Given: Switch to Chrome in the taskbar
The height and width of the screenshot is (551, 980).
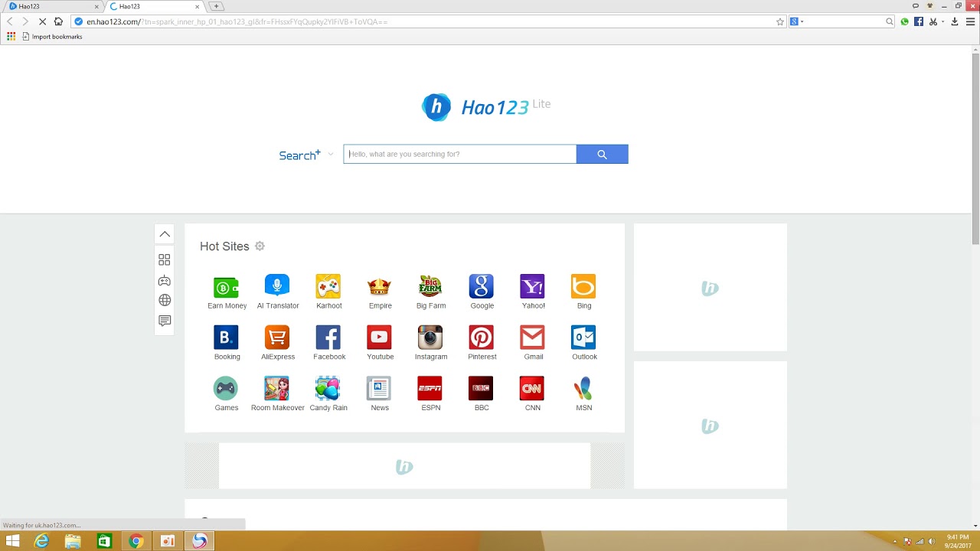Looking at the screenshot, I should coord(136,541).
